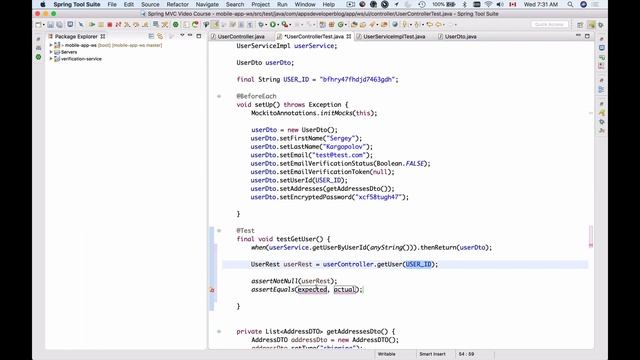The image size is (640, 360).
Task: Click the macOS Spotlight search icon
Action: tap(570, 4)
